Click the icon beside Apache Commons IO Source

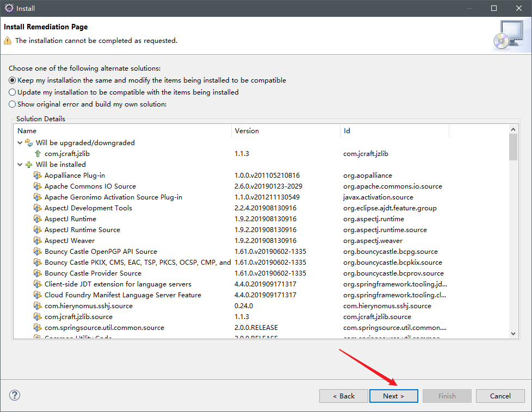coord(38,186)
